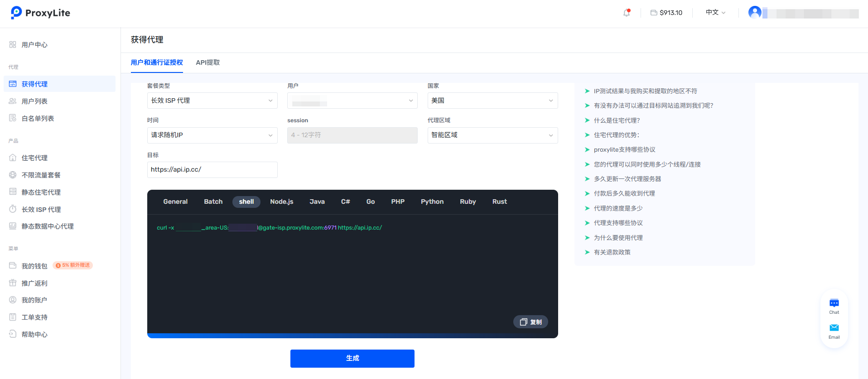Click the 我的钱包 wallet icon

tap(13, 266)
